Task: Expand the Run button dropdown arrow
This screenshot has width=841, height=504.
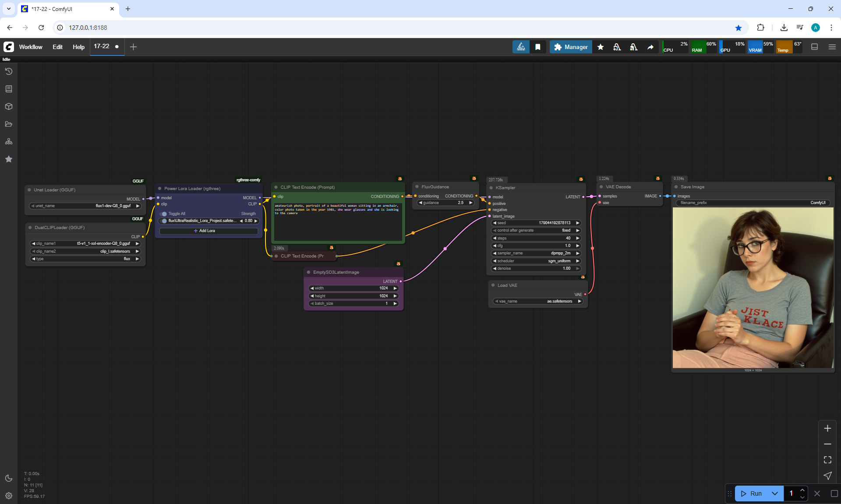Action: (x=774, y=493)
